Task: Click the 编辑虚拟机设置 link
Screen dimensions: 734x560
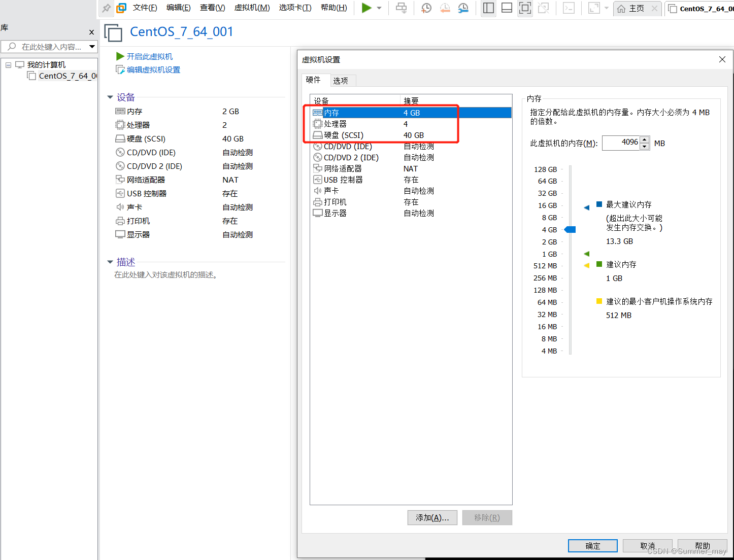Action: pyautogui.click(x=153, y=70)
